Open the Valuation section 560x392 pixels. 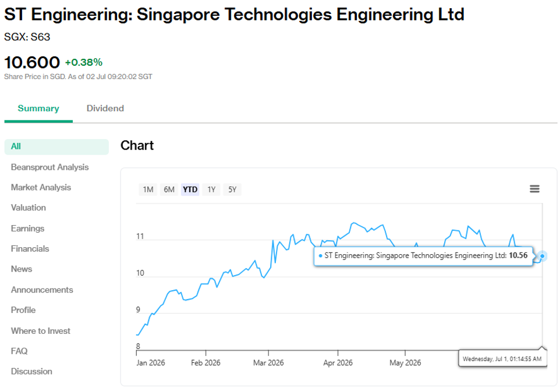(28, 208)
